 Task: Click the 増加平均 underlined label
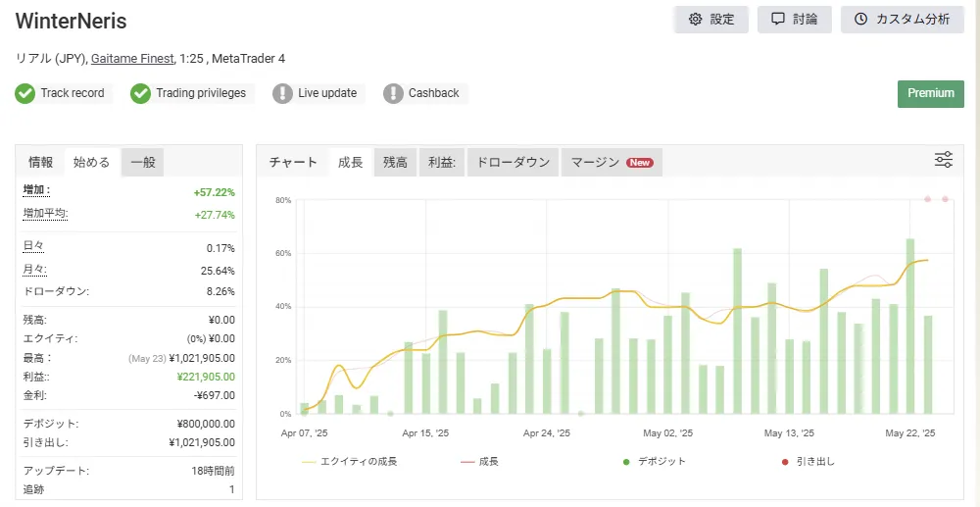(45, 213)
